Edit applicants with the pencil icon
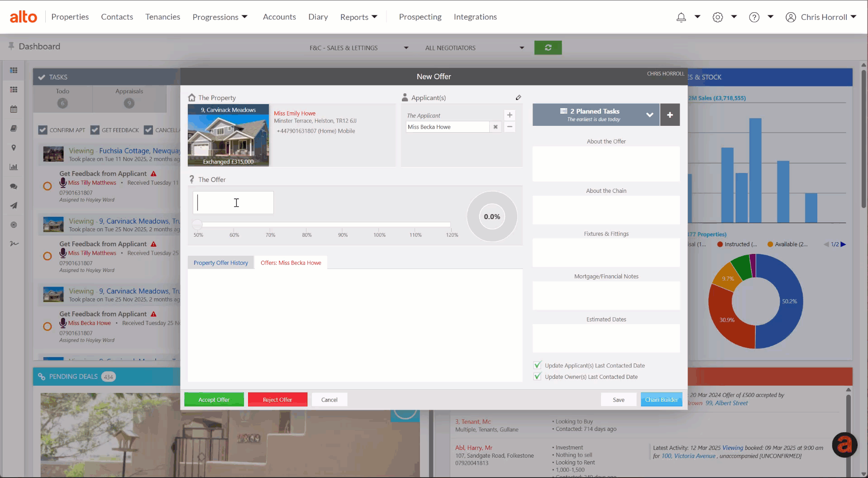868x478 pixels. 518,97
